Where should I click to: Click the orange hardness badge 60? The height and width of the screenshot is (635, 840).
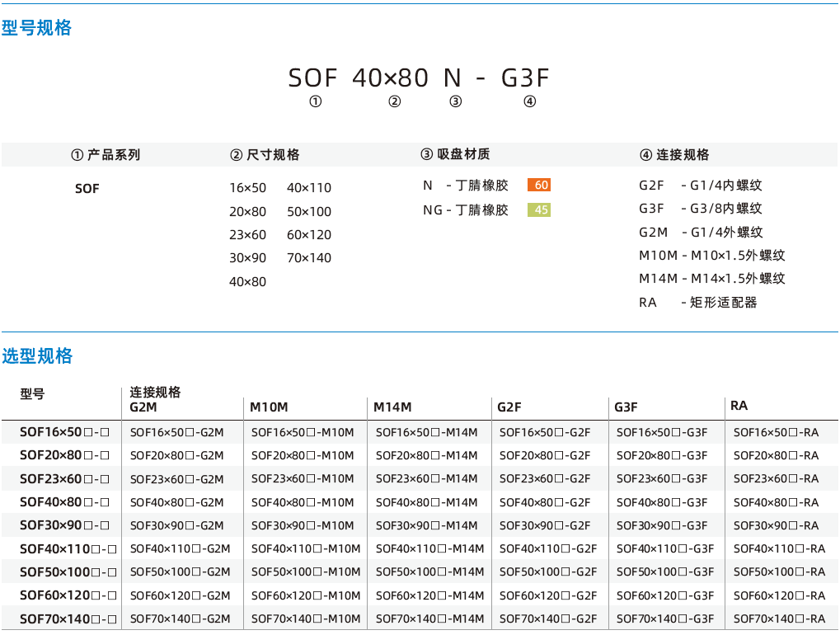(x=539, y=185)
